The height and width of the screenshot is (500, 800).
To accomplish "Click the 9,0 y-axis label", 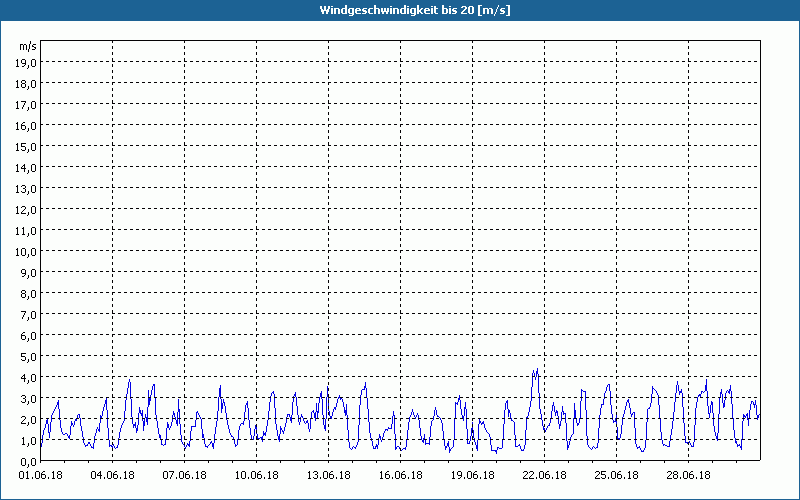I will (x=30, y=272).
